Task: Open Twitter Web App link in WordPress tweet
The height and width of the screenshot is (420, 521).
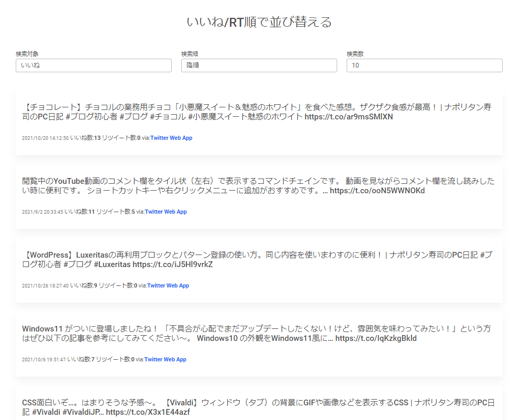Action: click(x=168, y=285)
